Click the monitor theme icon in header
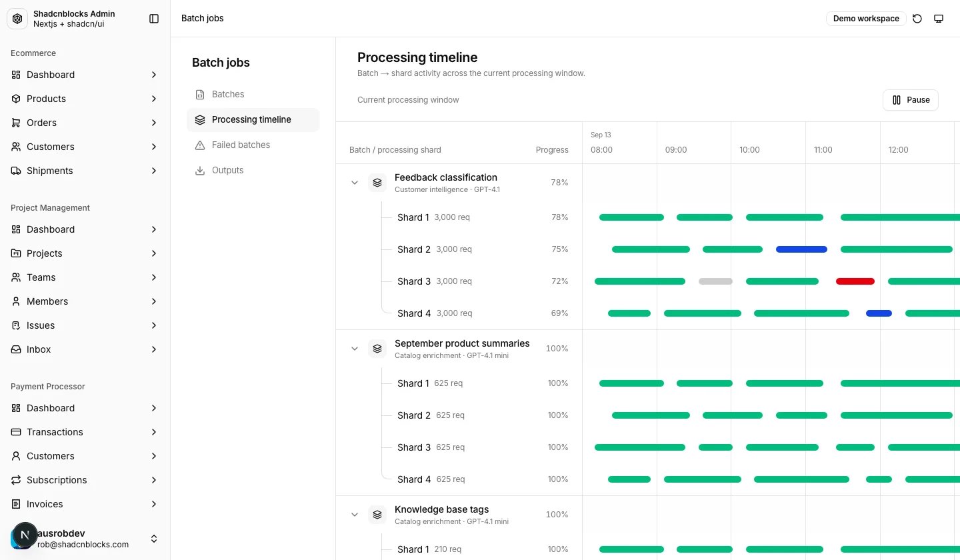The image size is (960, 560). [939, 19]
